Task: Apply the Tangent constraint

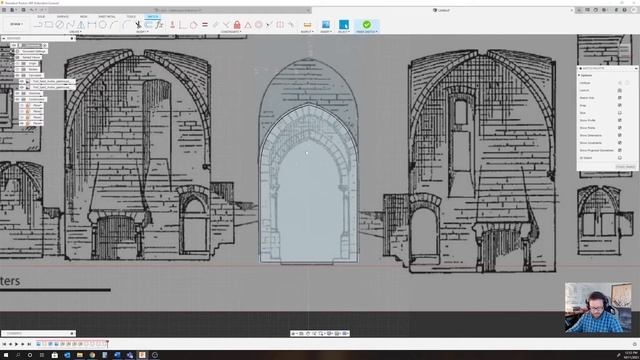Action: click(x=193, y=25)
